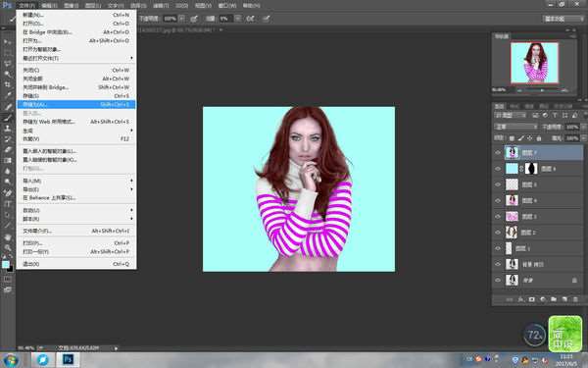Click the Photoshop taskbar button
The width and height of the screenshot is (588, 368).
point(68,360)
